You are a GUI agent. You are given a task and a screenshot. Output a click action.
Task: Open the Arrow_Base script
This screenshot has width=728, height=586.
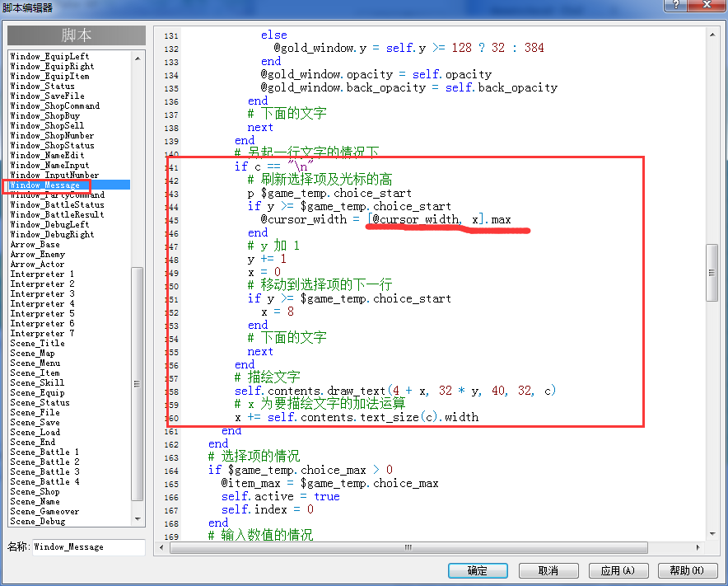[x=35, y=245]
